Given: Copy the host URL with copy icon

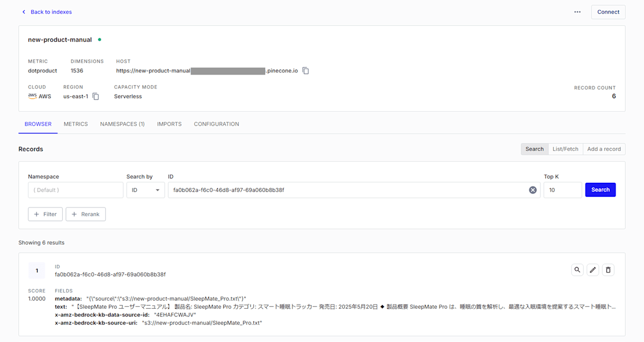Looking at the screenshot, I should [x=305, y=71].
